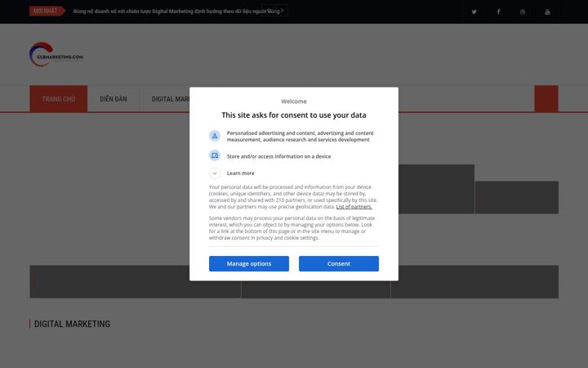
Task: Click the "Welcome" dialog title text
Action: click(294, 101)
